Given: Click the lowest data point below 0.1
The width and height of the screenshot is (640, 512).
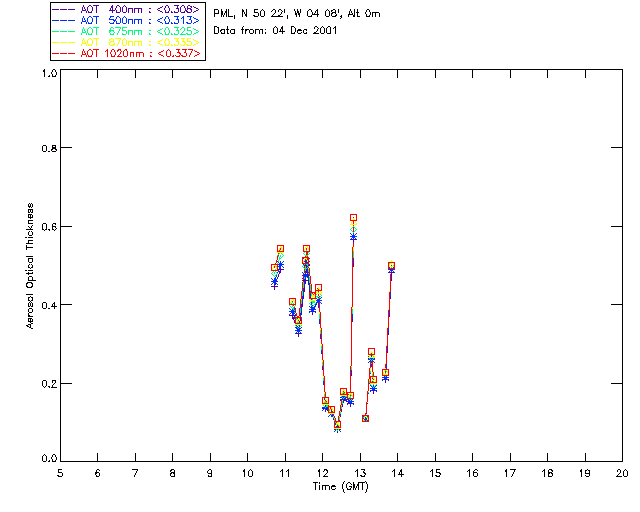Looking at the screenshot, I should click(337, 425).
